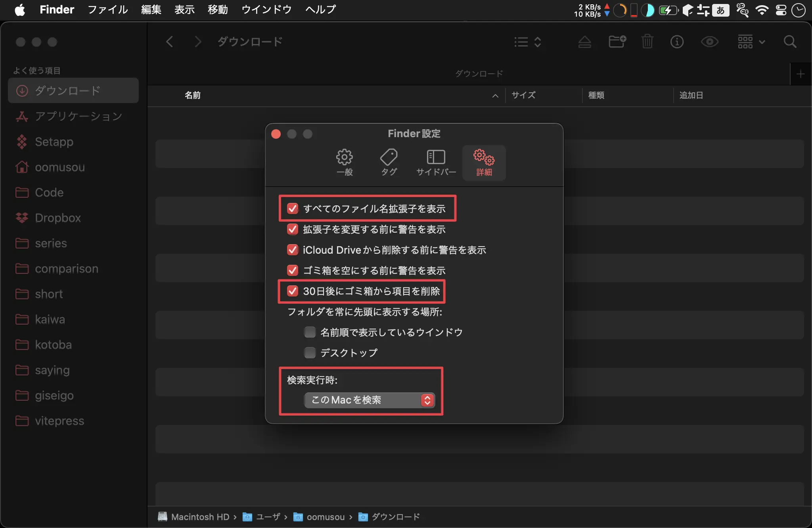Click the Wi-Fi icon in menu bar
The image size is (812, 528).
click(762, 10)
